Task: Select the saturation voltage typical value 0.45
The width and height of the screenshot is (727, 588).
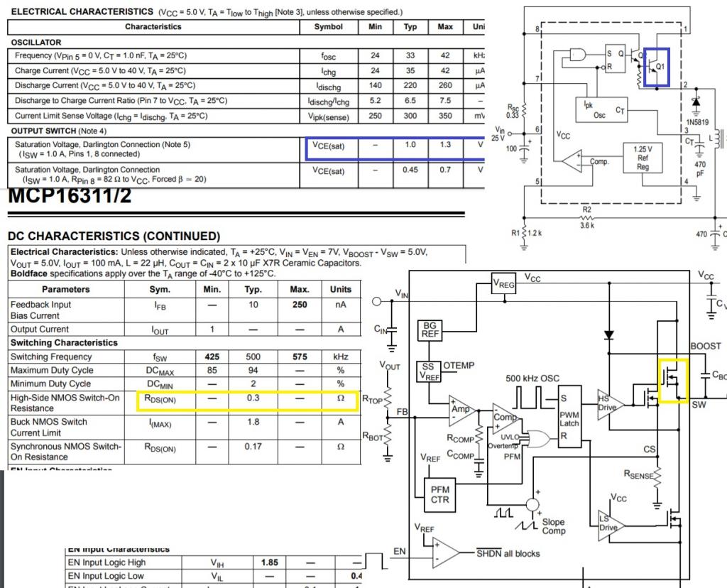Action: click(410, 170)
